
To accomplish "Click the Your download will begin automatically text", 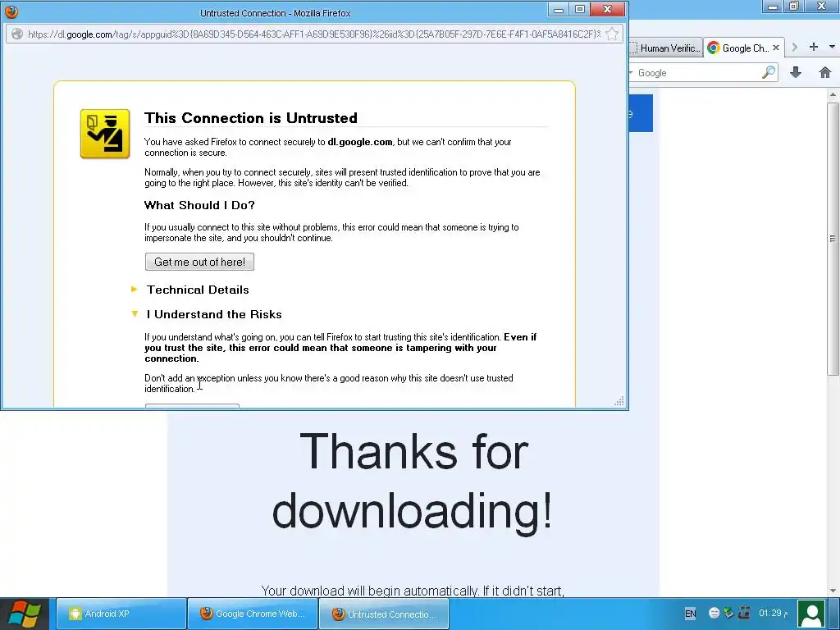I will (413, 591).
